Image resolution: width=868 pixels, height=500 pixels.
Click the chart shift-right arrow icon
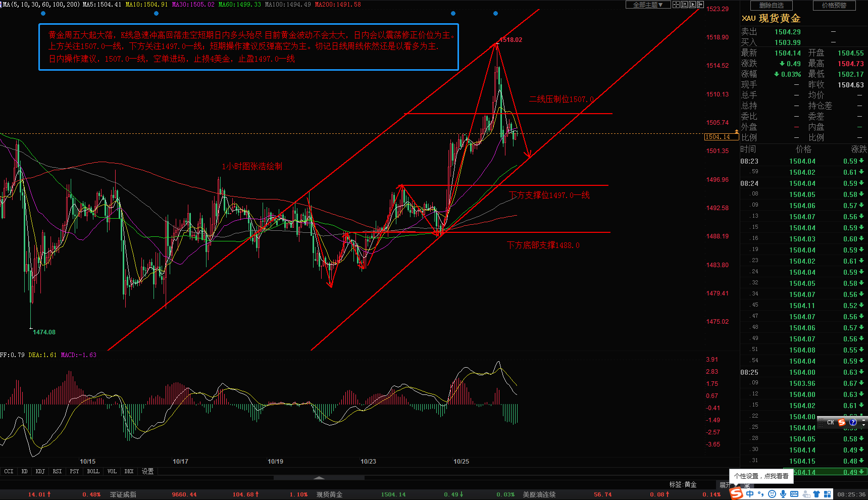(x=692, y=5)
